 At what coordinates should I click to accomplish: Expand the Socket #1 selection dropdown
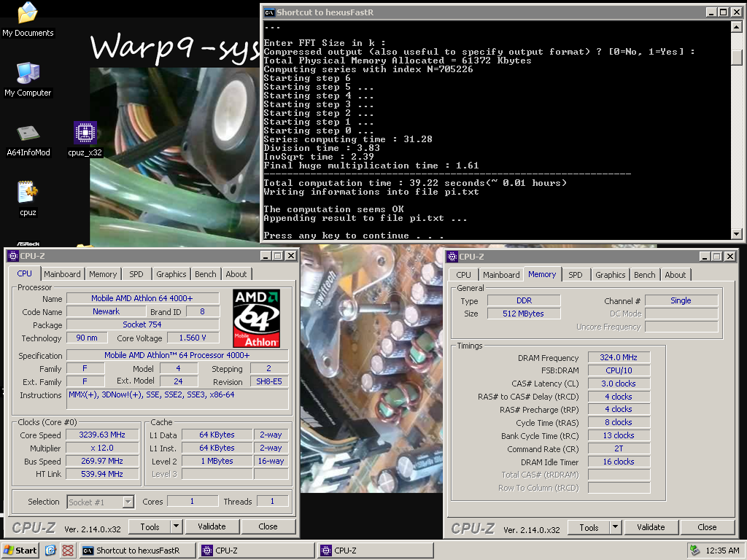pyautogui.click(x=128, y=502)
